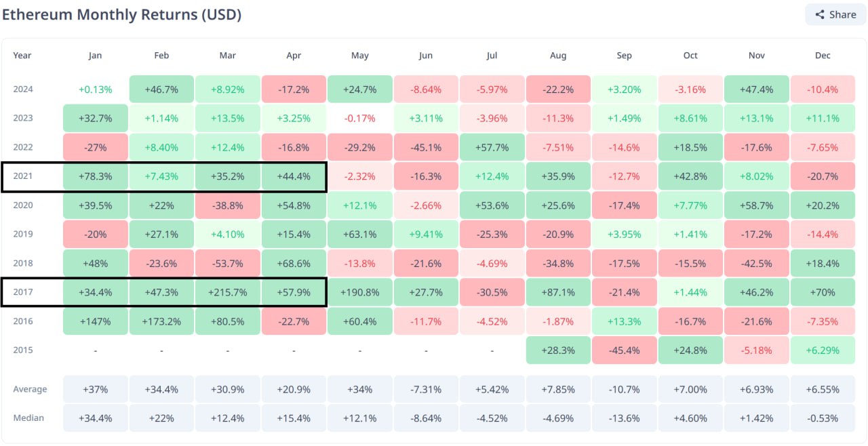The image size is (868, 446).
Task: Click the February average +34.4% cell
Action: (161, 388)
